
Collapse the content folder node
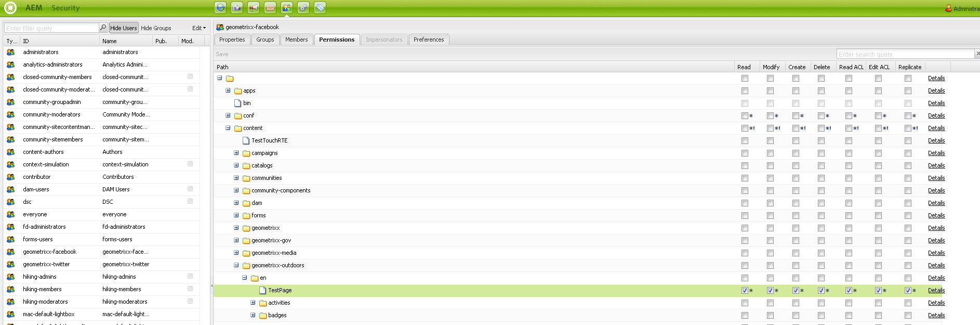228,128
